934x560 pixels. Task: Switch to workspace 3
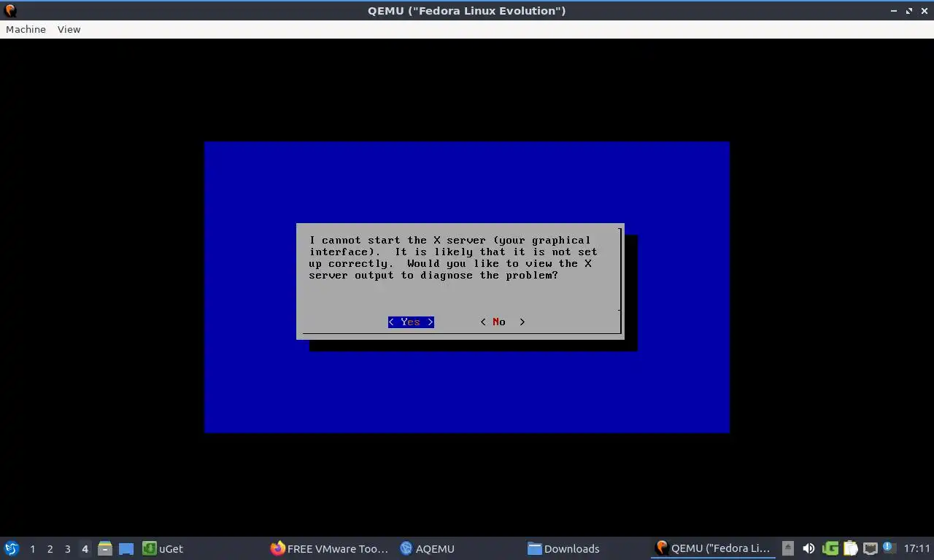(x=67, y=548)
